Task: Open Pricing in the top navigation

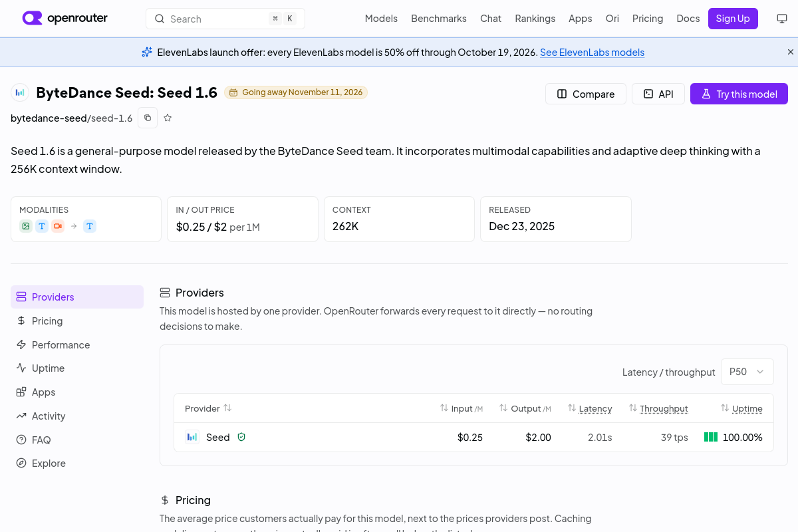Action: click(x=648, y=19)
